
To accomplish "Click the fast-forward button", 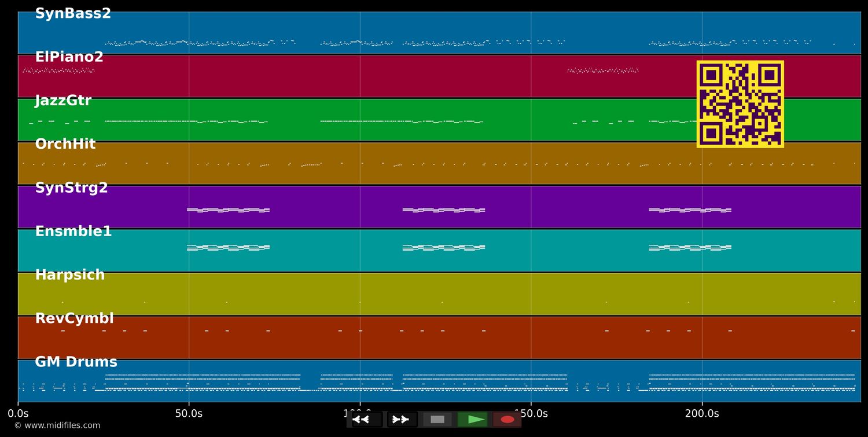I will (x=402, y=420).
